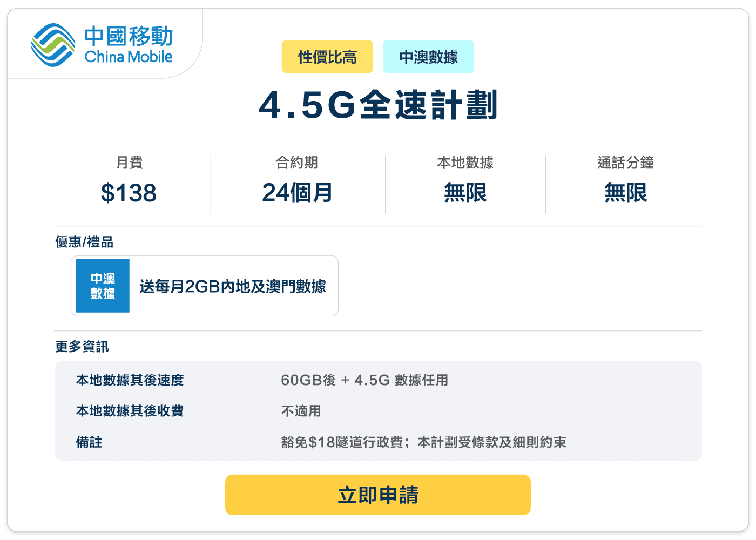The image size is (756, 540).
Task: Click the 本地數據 column label
Action: [465, 163]
